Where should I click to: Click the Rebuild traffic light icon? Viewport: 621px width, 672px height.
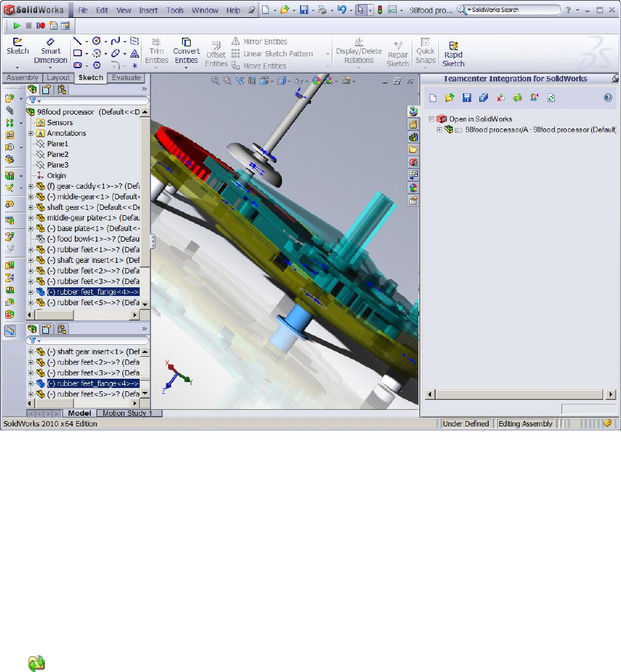coord(380,9)
